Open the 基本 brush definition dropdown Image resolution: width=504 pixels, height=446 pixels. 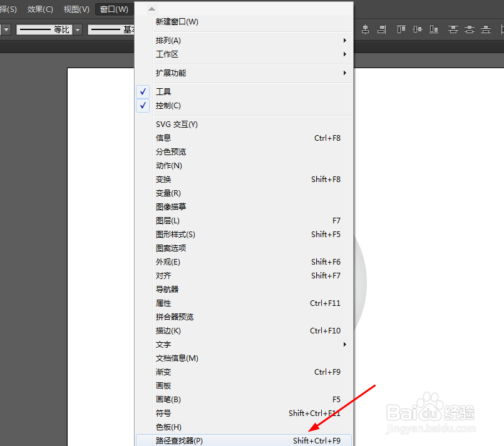[x=111, y=30]
